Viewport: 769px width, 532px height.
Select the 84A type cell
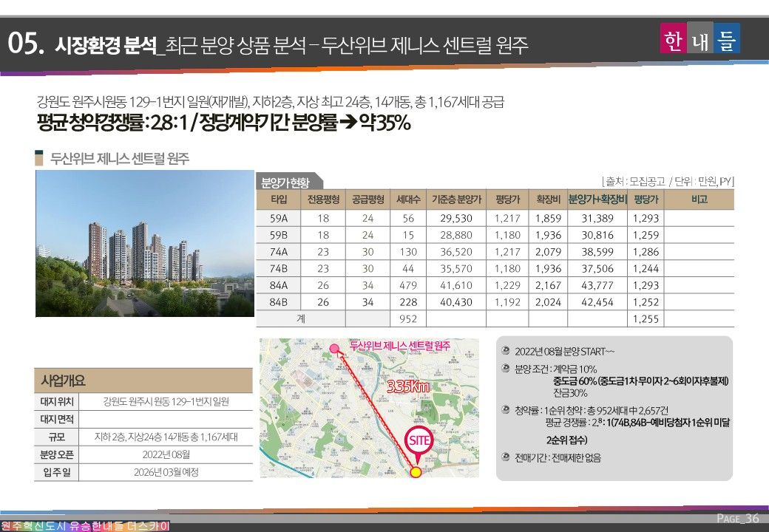pyautogui.click(x=279, y=285)
